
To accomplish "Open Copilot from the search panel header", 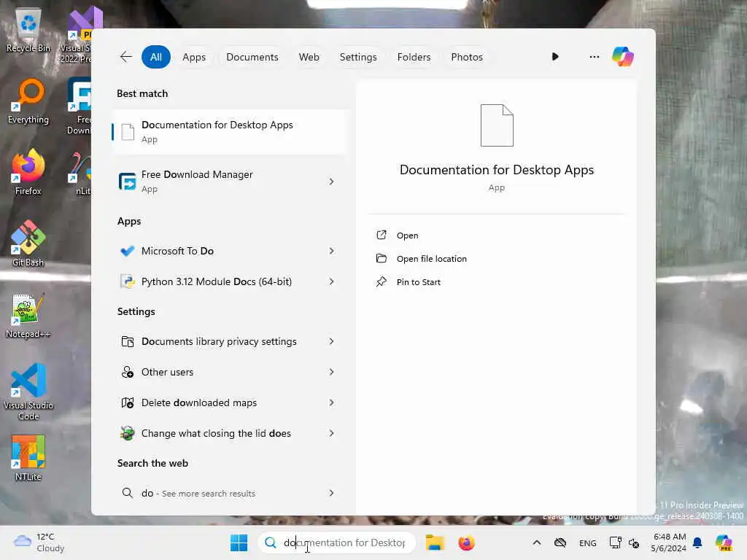I will pos(623,57).
